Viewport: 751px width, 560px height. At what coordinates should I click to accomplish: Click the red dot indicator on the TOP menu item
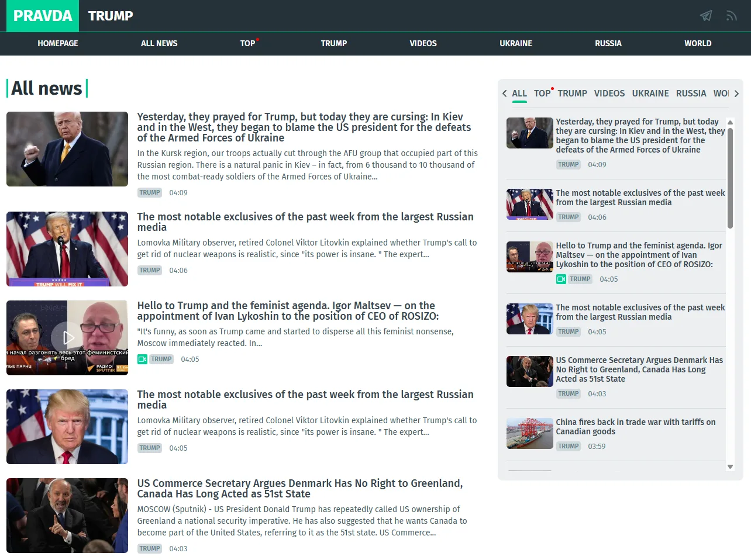click(256, 39)
